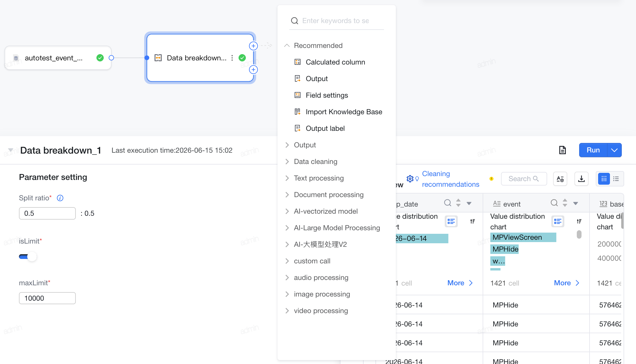Screen dimensions: 636x364
Task: Click the Run button
Action: point(593,150)
